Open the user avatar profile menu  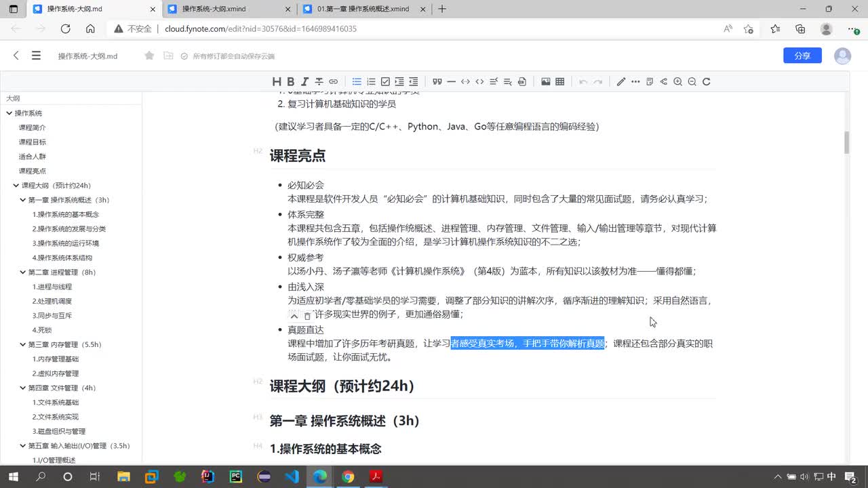[x=842, y=56]
